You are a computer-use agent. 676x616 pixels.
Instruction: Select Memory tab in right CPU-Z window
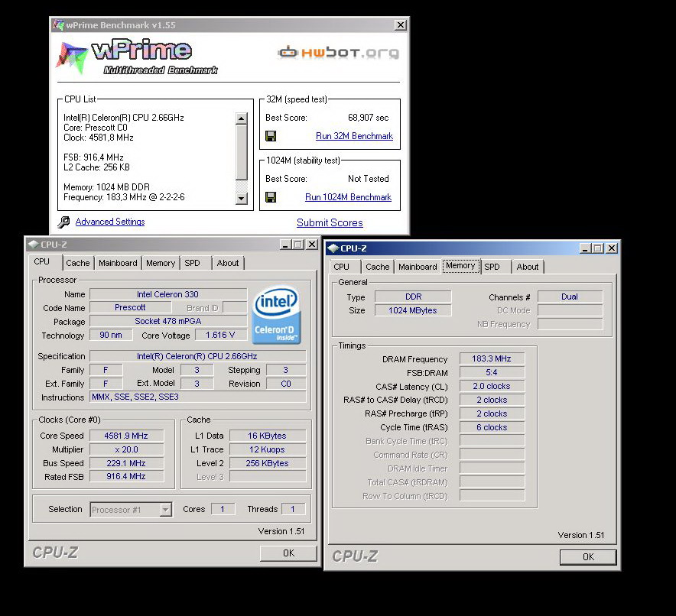460,266
